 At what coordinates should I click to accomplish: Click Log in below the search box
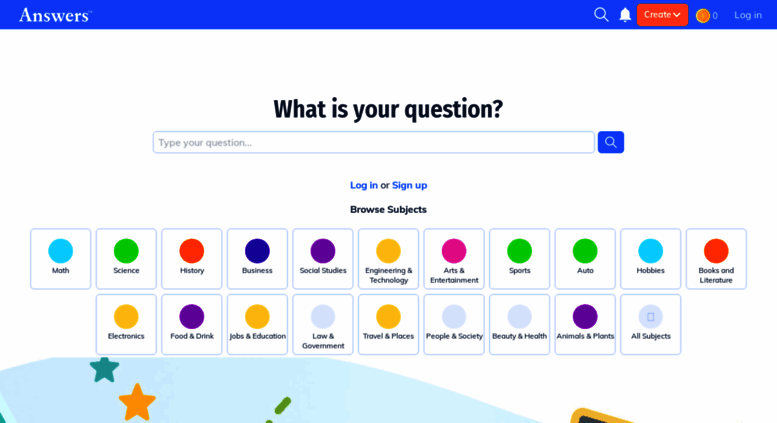click(364, 185)
